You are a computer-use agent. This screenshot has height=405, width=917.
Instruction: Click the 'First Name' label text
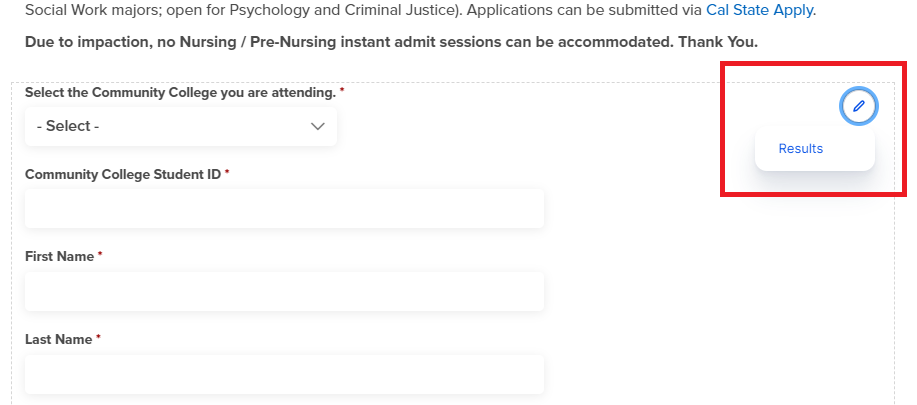click(59, 256)
